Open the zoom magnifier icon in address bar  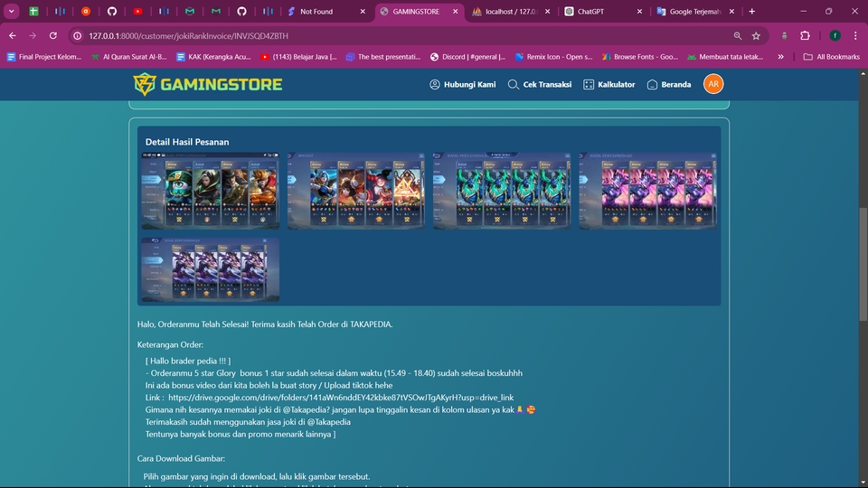coord(738,35)
